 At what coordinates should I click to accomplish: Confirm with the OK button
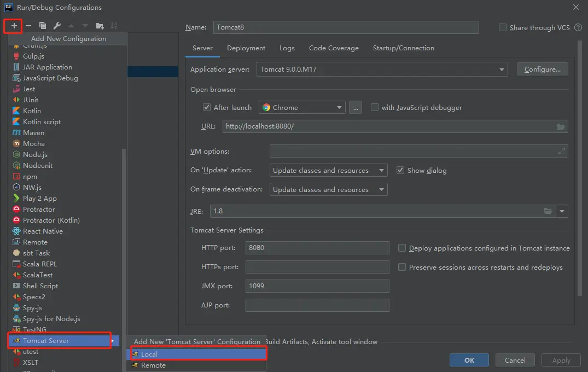click(469, 360)
